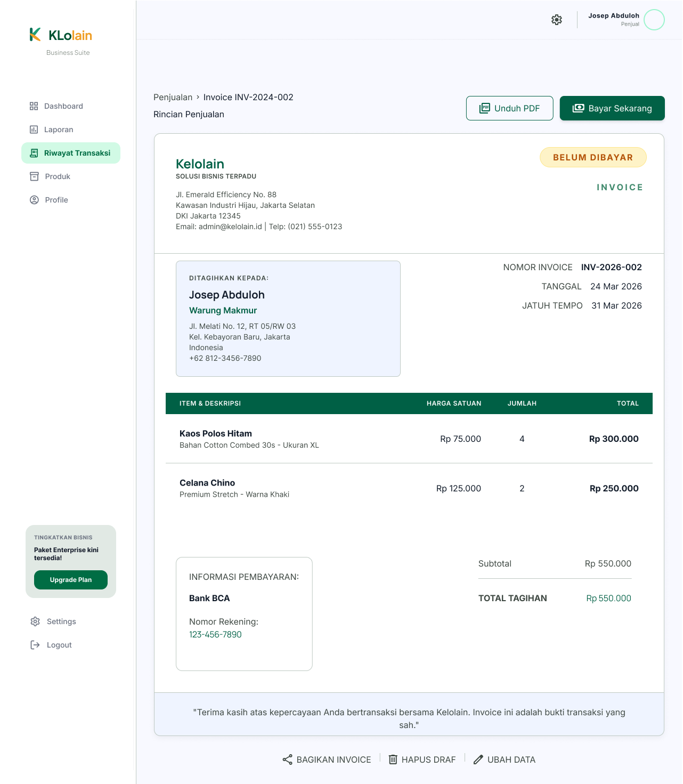
Task: Click ITEM & DESKRIPSI column header
Action: (210, 403)
